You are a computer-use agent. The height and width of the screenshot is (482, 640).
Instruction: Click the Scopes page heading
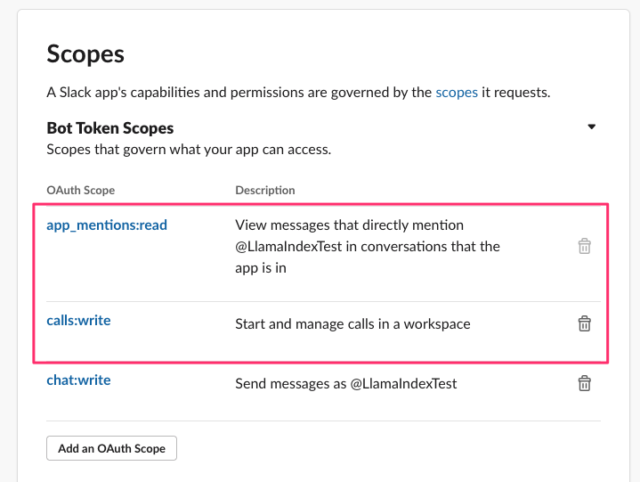(x=85, y=54)
